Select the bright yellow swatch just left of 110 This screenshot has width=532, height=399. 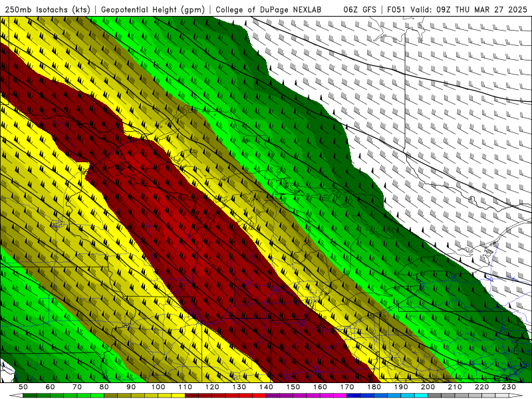178,396
